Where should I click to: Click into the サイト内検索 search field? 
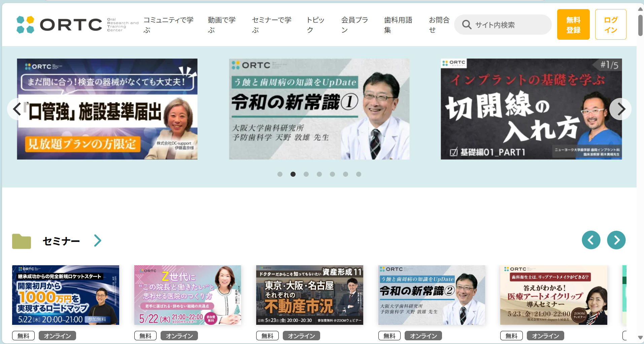pos(508,25)
